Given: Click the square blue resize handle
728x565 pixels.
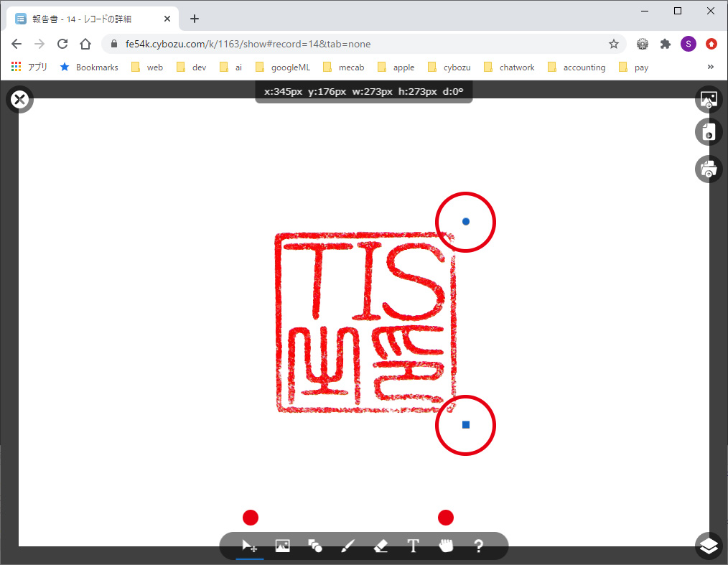Looking at the screenshot, I should point(466,425).
